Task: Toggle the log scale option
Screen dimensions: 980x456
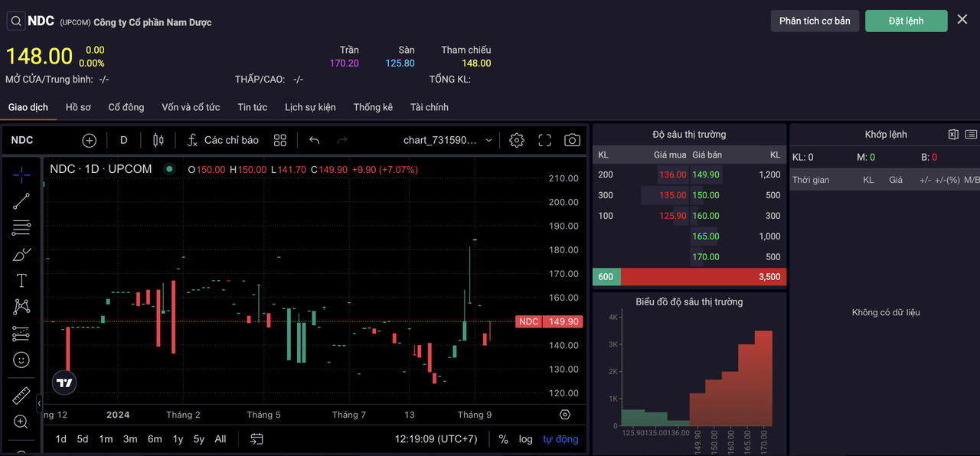Action: 525,439
